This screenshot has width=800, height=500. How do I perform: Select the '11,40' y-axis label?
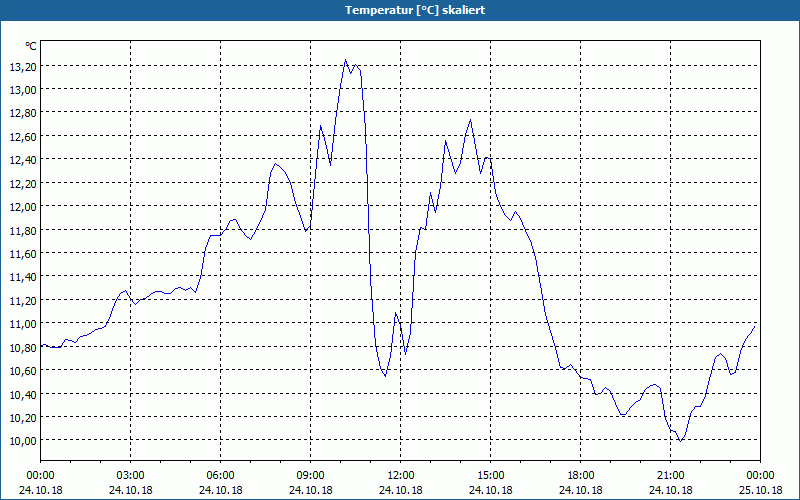coord(23,277)
